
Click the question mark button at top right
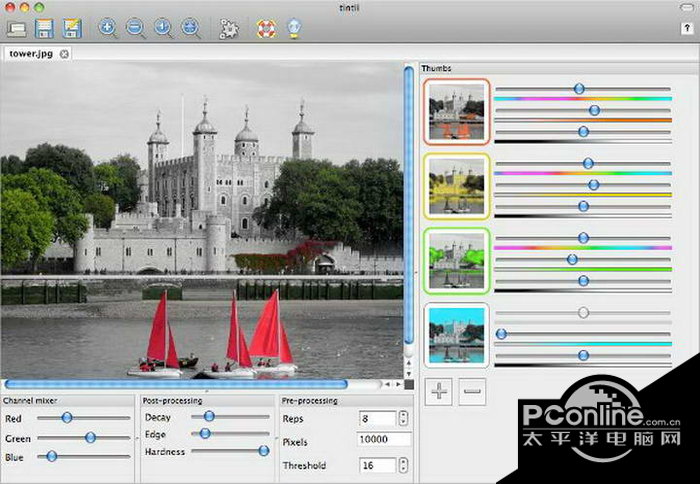click(x=687, y=30)
